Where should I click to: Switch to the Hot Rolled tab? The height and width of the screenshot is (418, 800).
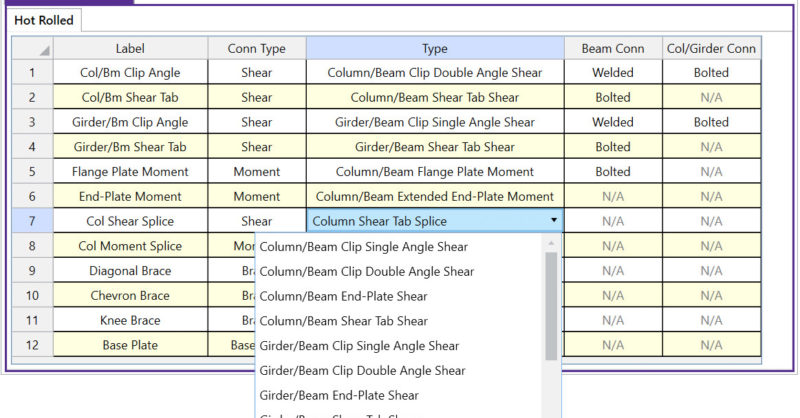click(x=43, y=20)
